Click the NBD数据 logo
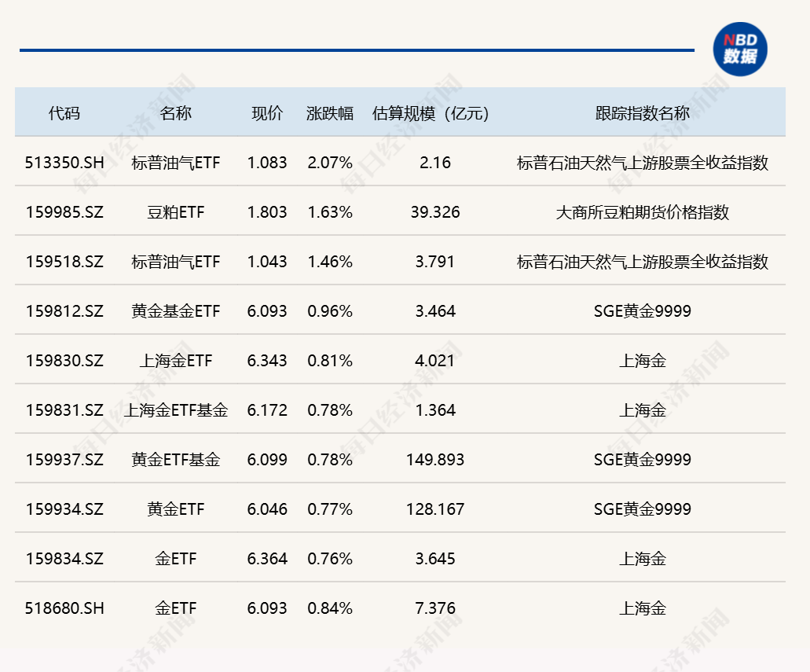Screen dimensions: 810x672 pyautogui.click(x=739, y=50)
